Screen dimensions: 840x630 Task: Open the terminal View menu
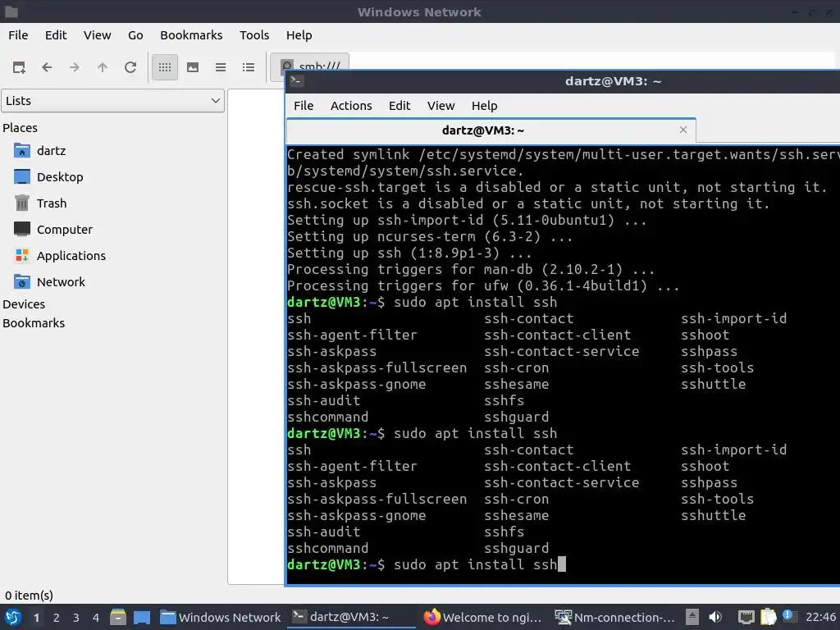(441, 106)
